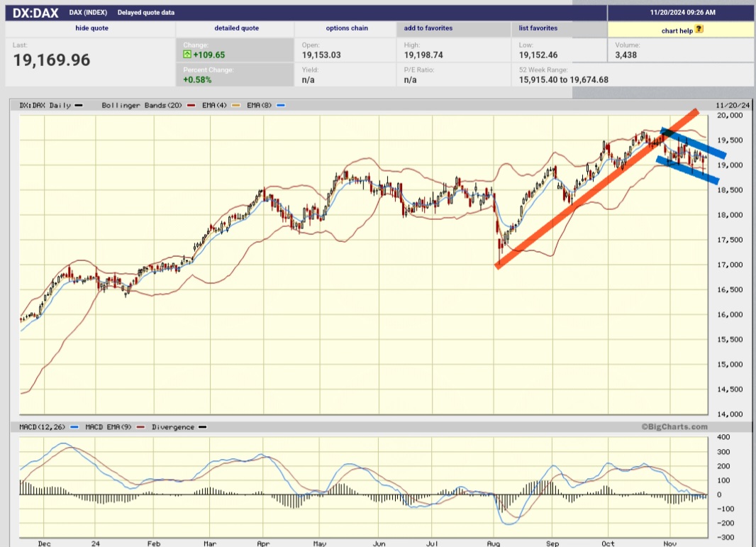Click the 52 Week Range value

[x=563, y=79]
